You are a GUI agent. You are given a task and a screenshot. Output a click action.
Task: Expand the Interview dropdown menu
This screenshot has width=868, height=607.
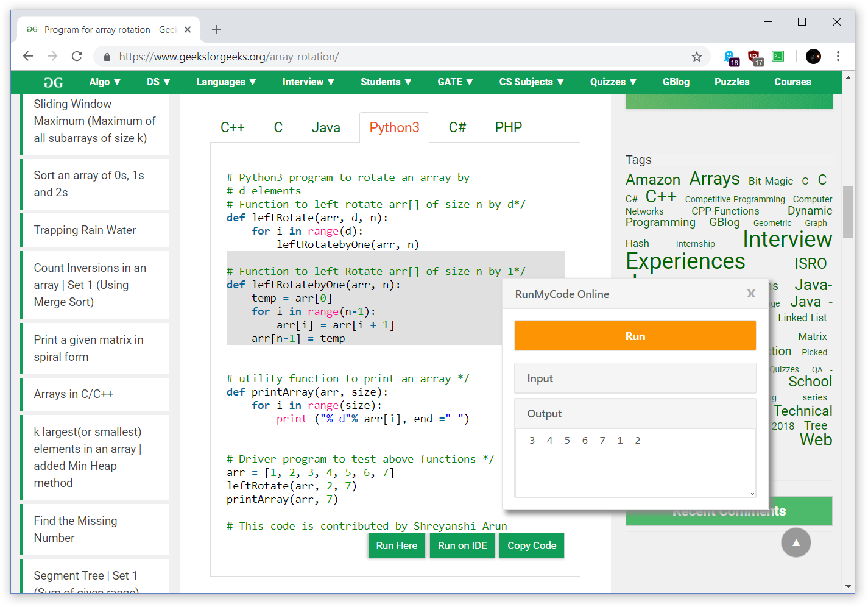click(x=308, y=82)
